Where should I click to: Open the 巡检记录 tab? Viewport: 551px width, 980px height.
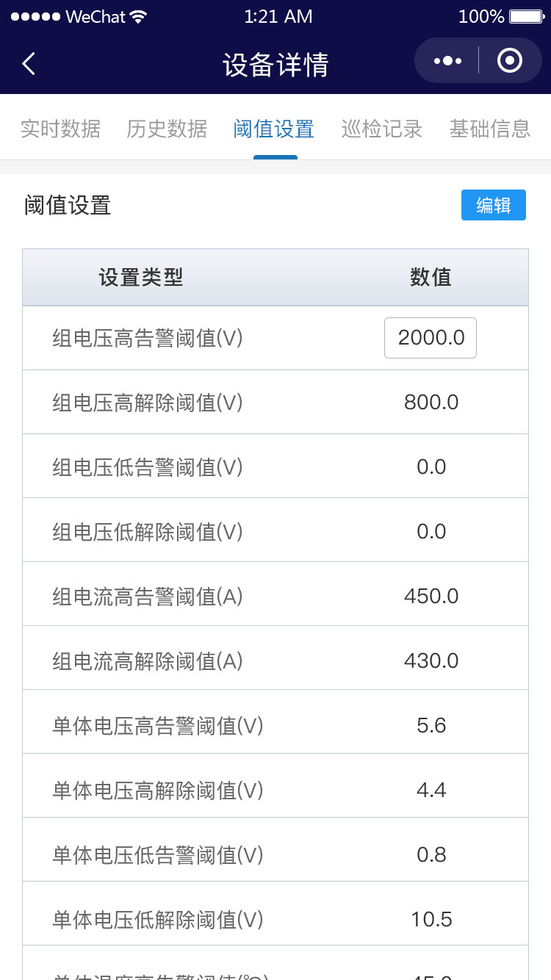pos(381,129)
